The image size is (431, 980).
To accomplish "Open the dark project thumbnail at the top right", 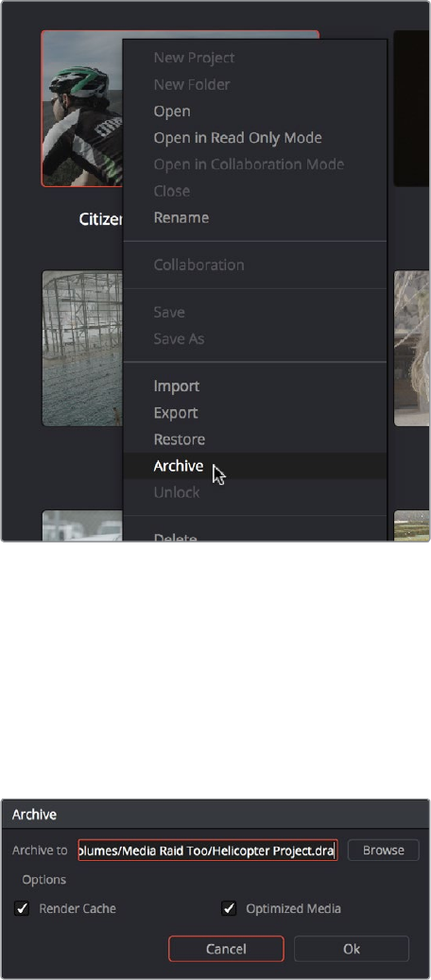I will (x=411, y=108).
